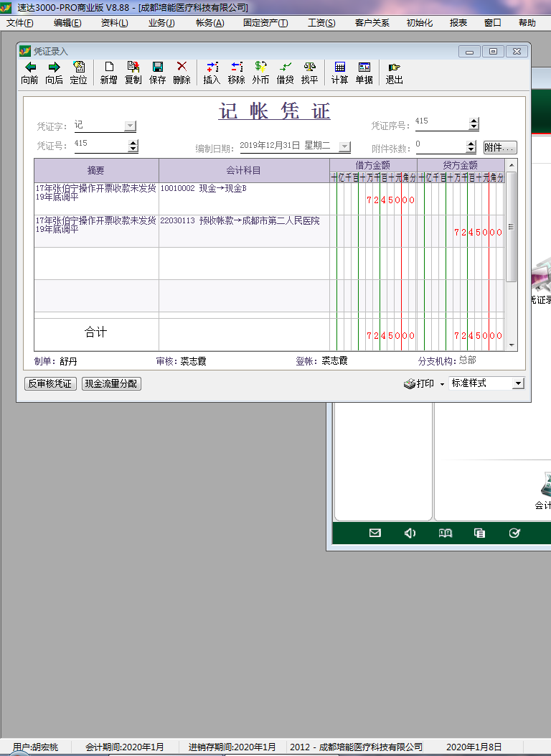Image resolution: width=551 pixels, height=756 pixels.
Task: Click the 会计科目 column header
Action: tap(244, 170)
